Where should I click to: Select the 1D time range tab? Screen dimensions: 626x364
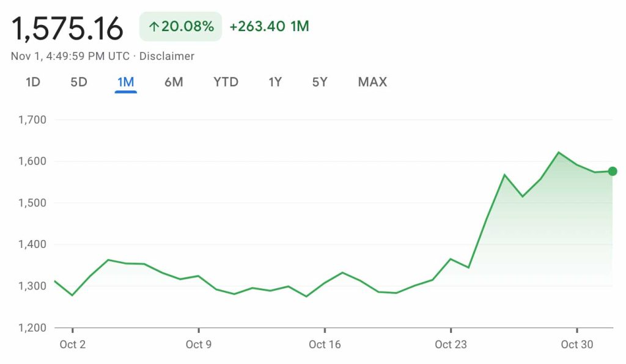pyautogui.click(x=33, y=82)
